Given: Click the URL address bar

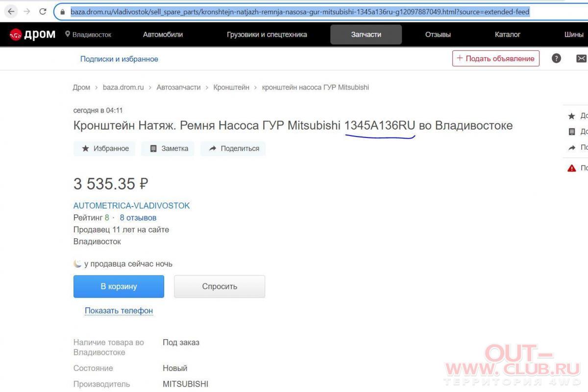Looking at the screenshot, I should click(x=300, y=11).
